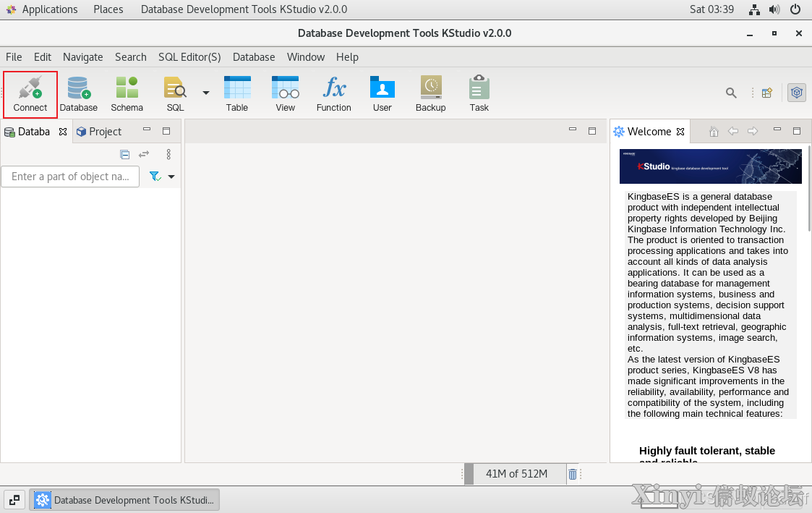Open the Function toolbar icon
Image resolution: width=812 pixels, height=513 pixels.
334,94
